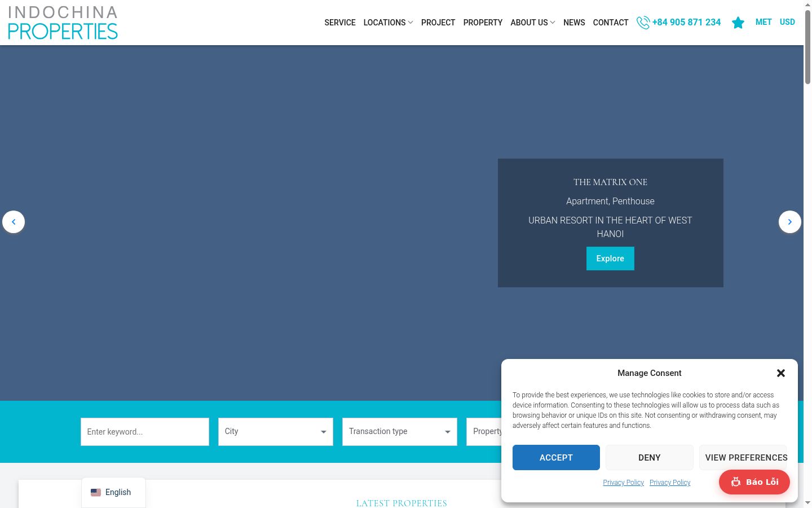
Task: Call the number +84 905 871 234
Action: pyautogui.click(x=686, y=23)
